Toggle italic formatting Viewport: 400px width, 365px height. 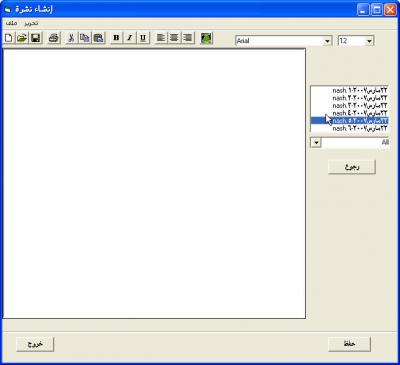tap(130, 38)
